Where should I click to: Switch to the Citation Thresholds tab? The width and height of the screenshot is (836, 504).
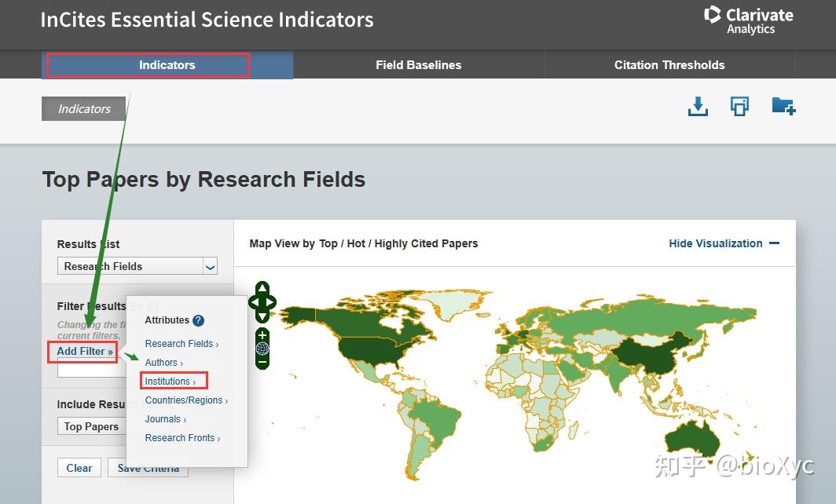click(x=669, y=65)
